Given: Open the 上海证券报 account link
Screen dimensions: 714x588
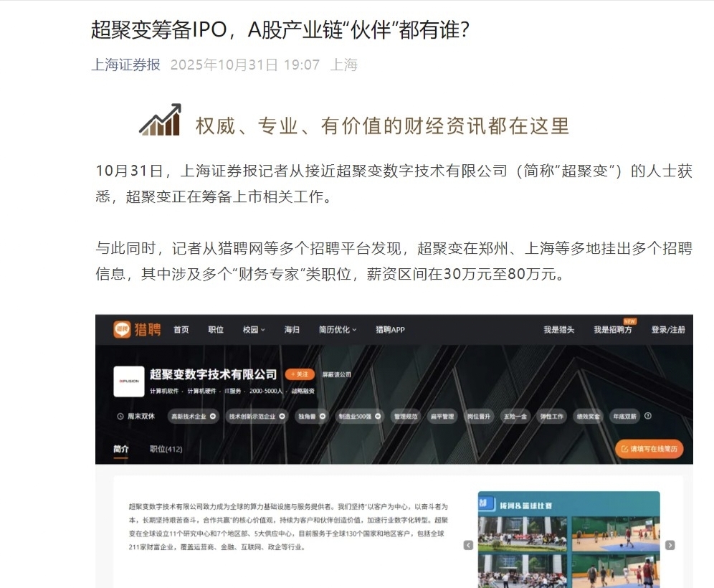Looking at the screenshot, I should pyautogui.click(x=126, y=65).
